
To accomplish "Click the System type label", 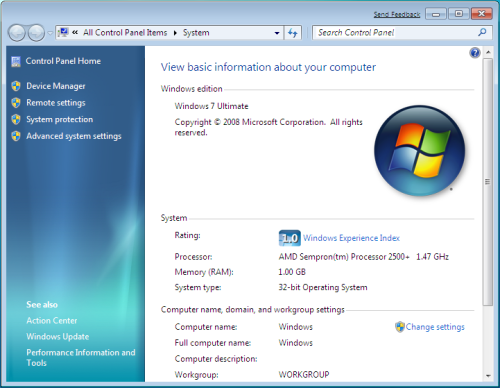I will tap(198, 288).
